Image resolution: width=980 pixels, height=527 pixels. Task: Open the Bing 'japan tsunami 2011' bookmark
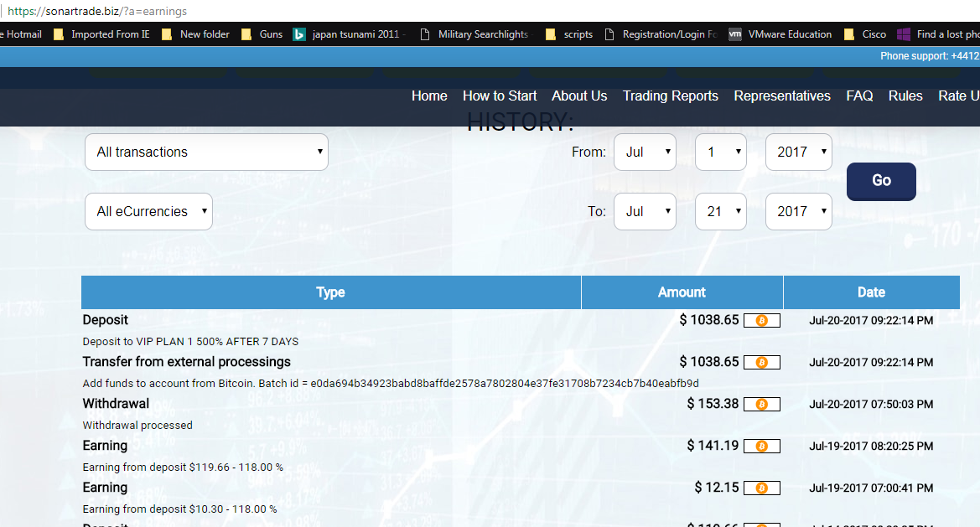pos(349,34)
